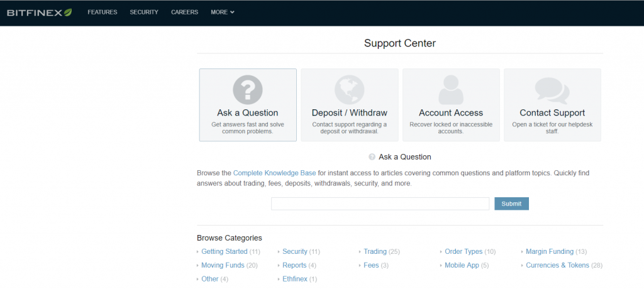The image size is (644, 289).
Task: Open the Ethfinex category
Action: tap(295, 279)
